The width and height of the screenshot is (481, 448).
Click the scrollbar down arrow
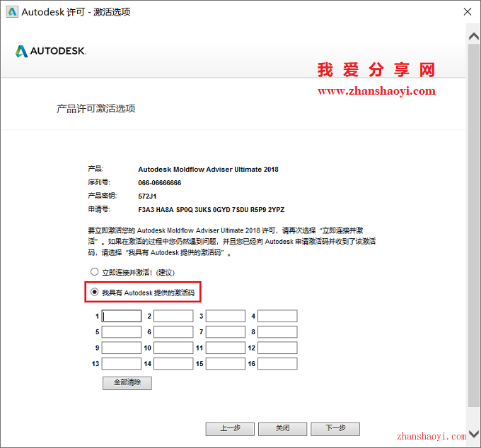(474, 434)
